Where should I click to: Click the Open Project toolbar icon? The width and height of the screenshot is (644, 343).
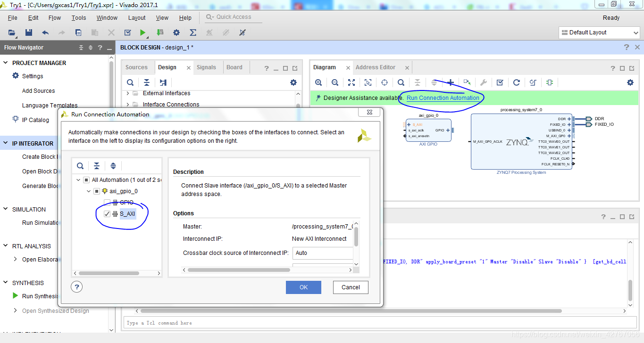(x=12, y=33)
